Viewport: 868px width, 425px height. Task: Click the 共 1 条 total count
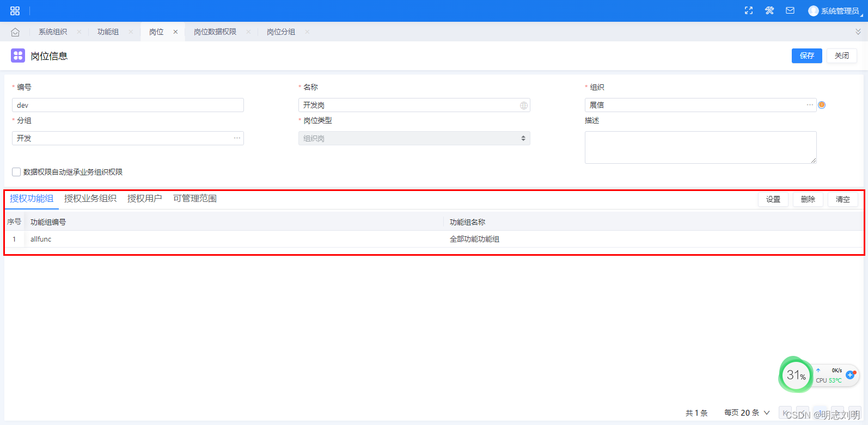(x=696, y=413)
